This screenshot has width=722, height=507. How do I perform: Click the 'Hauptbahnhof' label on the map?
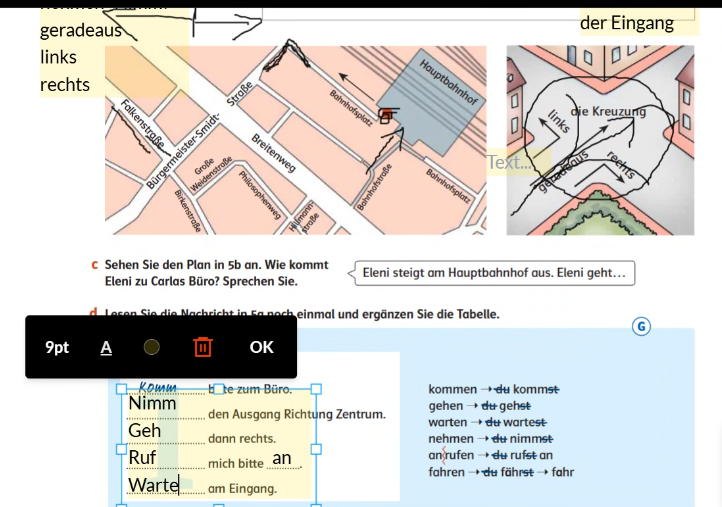click(448, 82)
